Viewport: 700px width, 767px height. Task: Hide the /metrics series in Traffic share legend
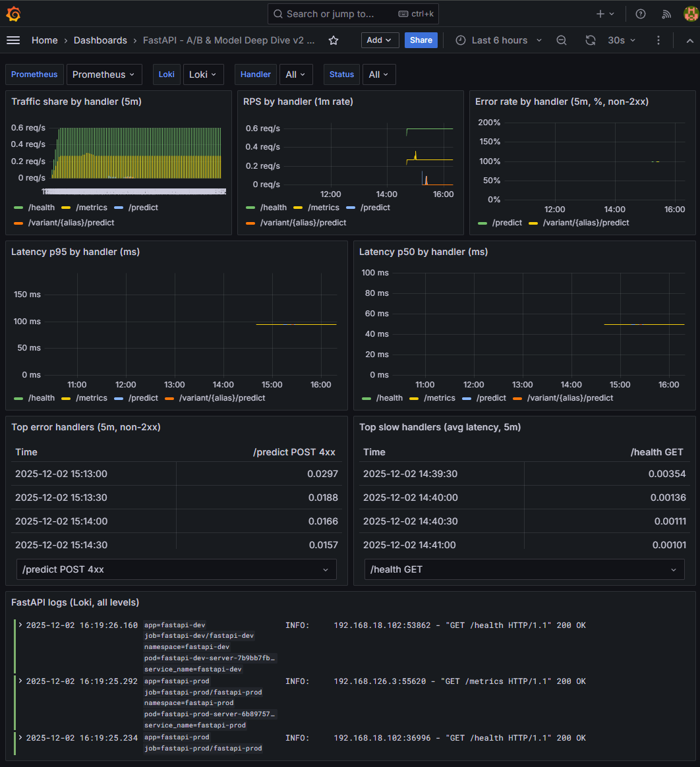[92, 207]
